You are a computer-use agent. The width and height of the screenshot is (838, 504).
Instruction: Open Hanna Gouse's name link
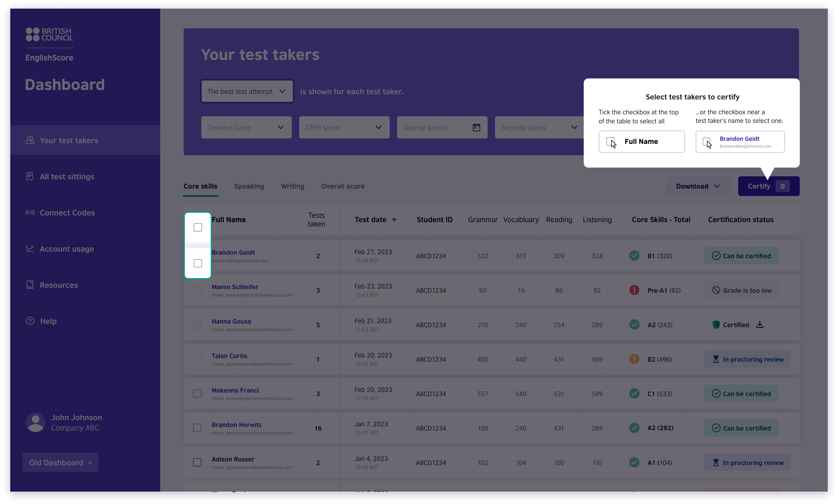pyautogui.click(x=231, y=321)
